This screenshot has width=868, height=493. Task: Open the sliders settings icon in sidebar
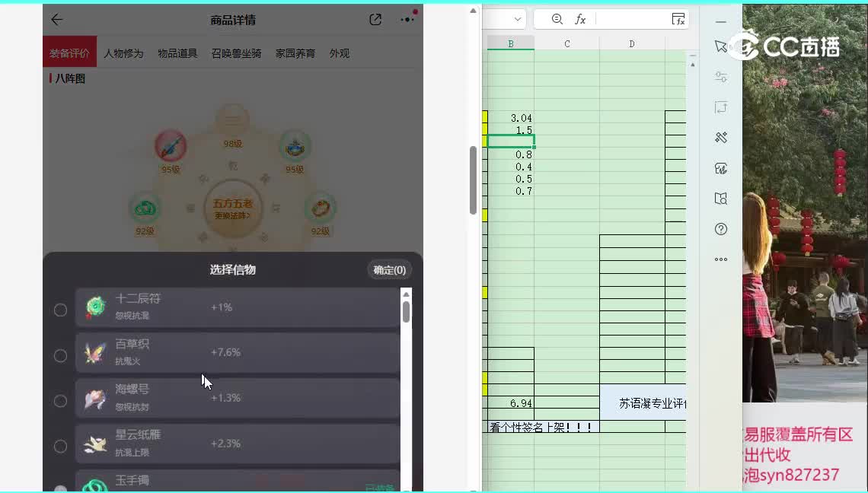pos(721,77)
